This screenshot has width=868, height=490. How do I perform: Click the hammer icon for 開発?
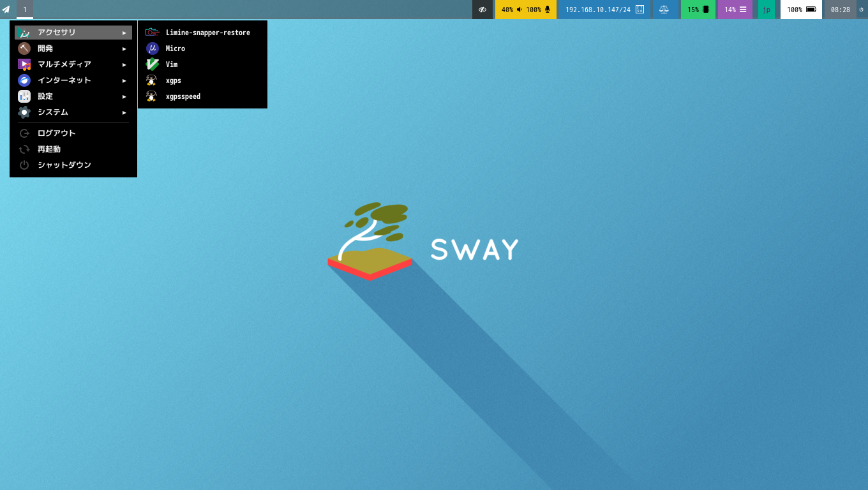(x=24, y=48)
